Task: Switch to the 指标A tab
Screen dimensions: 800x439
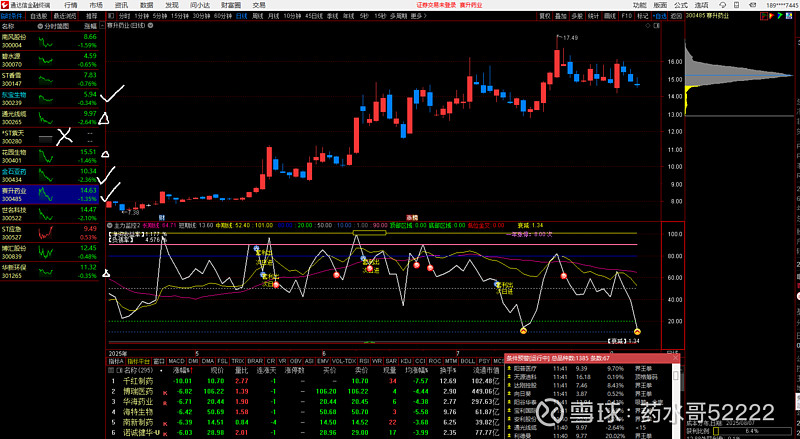Action: point(116,361)
